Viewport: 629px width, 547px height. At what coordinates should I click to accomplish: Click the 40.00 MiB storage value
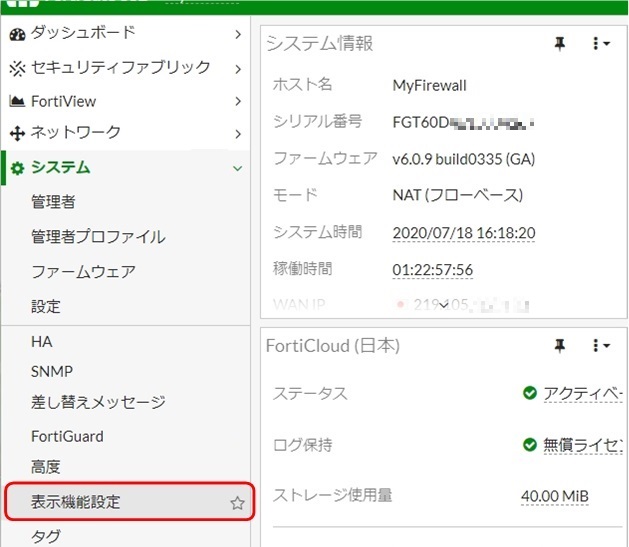pos(554,496)
